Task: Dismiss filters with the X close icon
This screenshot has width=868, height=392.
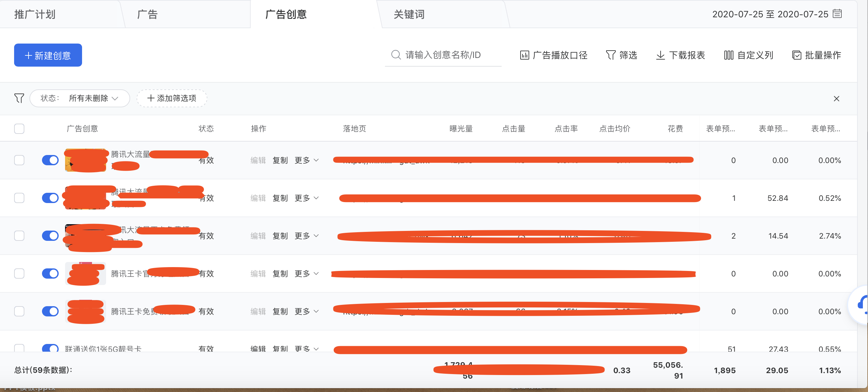Action: coord(836,98)
